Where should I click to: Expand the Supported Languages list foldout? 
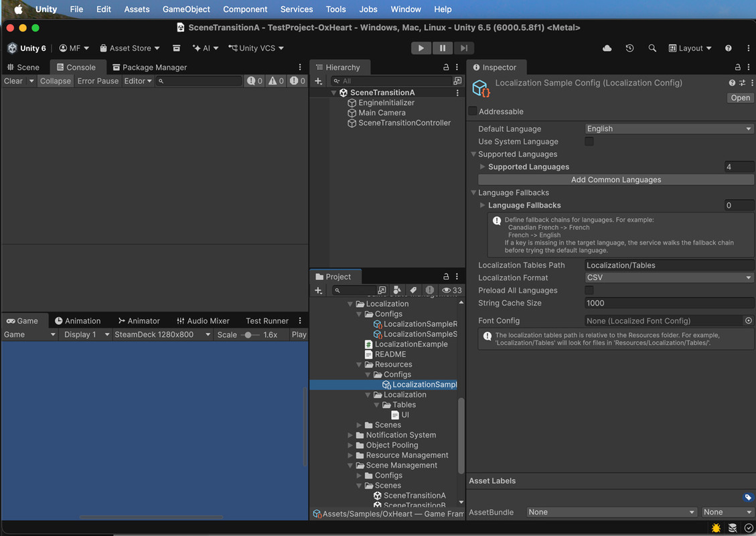(482, 167)
